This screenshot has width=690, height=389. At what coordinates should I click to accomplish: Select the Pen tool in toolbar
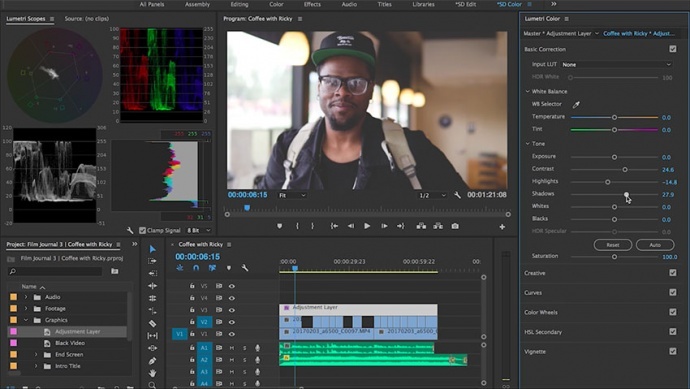(x=152, y=361)
